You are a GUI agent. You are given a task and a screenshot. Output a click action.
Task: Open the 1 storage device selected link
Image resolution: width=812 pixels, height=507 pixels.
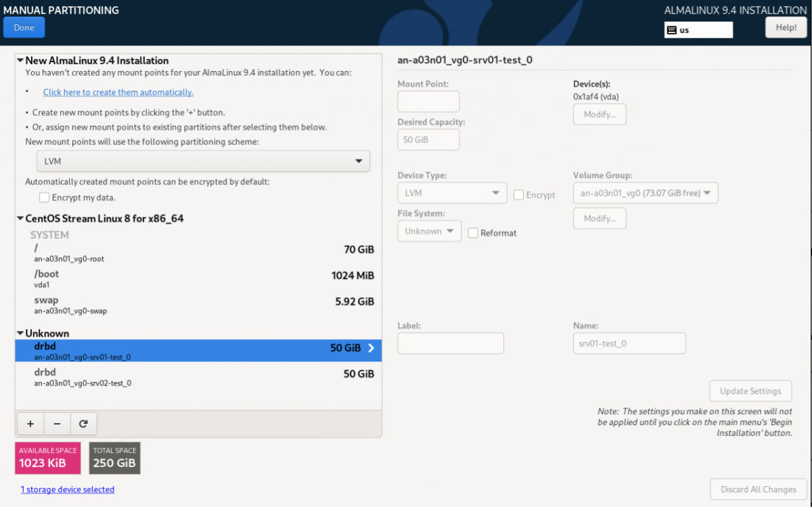click(67, 489)
